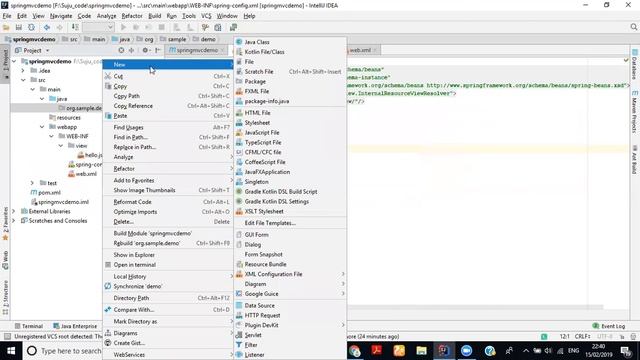
Task: Click the Gradle Kotlin DSL Build Script icon
Action: coord(239,191)
